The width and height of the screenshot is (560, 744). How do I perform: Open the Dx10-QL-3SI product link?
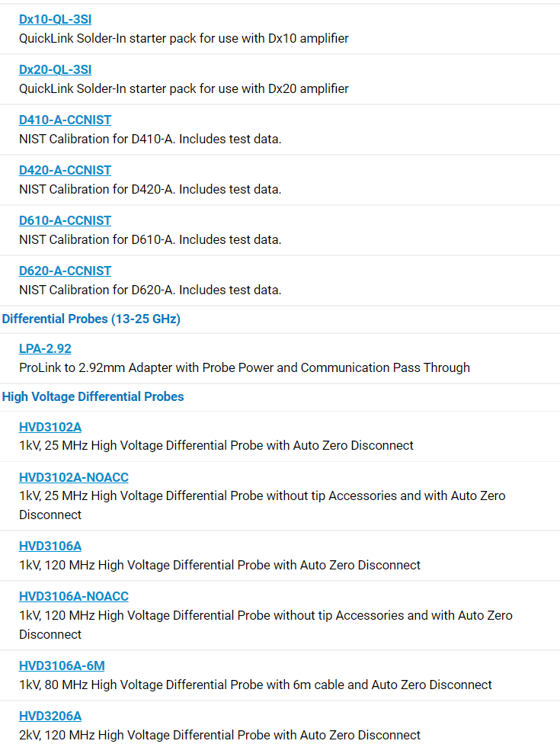point(55,20)
